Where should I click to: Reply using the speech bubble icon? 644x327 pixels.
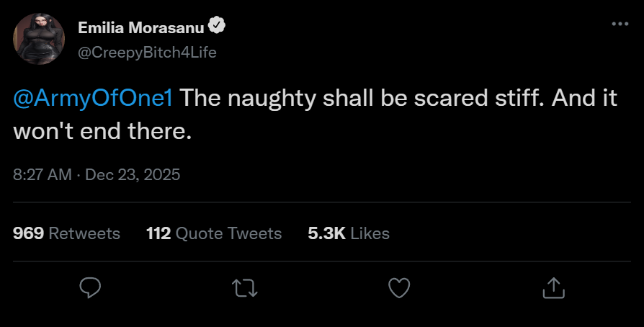click(89, 288)
